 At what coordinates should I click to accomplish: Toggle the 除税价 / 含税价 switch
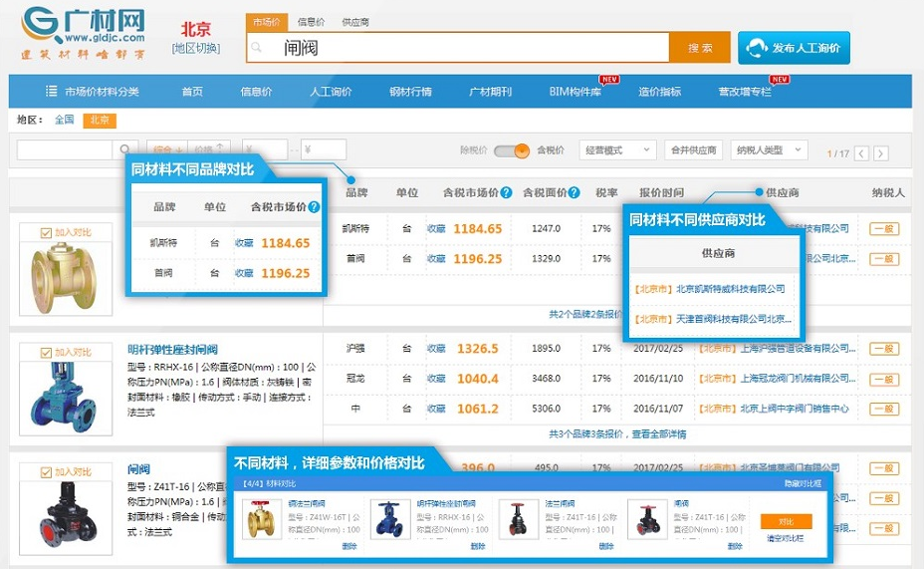[x=512, y=150]
